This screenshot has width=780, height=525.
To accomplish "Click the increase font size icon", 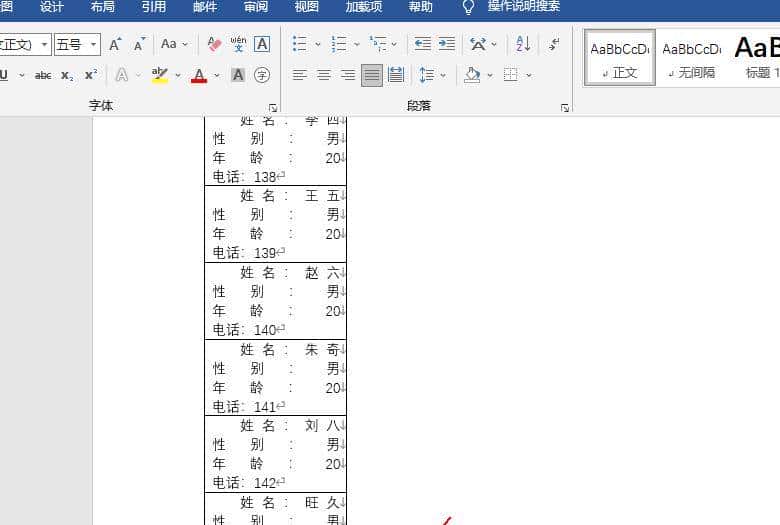I will [x=116, y=44].
